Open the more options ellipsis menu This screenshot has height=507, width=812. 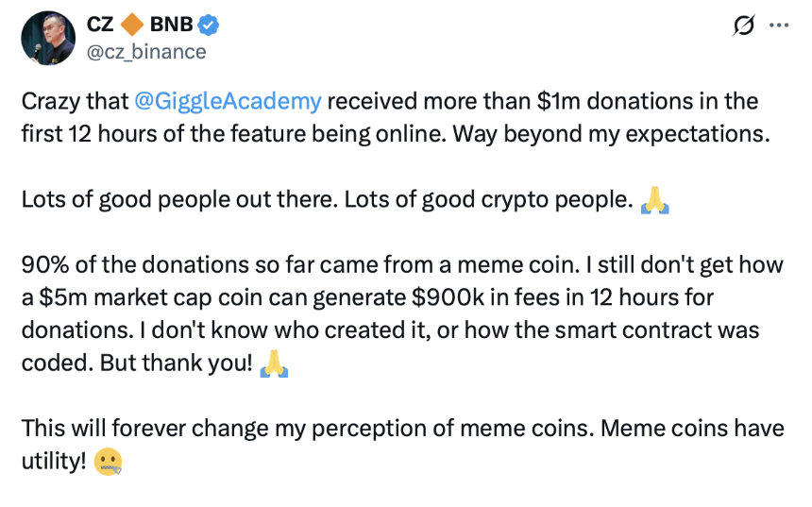[779, 25]
